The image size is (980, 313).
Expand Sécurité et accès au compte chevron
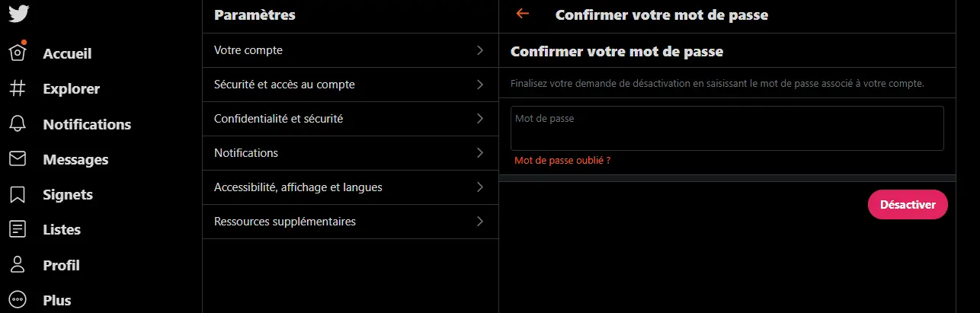pos(480,85)
